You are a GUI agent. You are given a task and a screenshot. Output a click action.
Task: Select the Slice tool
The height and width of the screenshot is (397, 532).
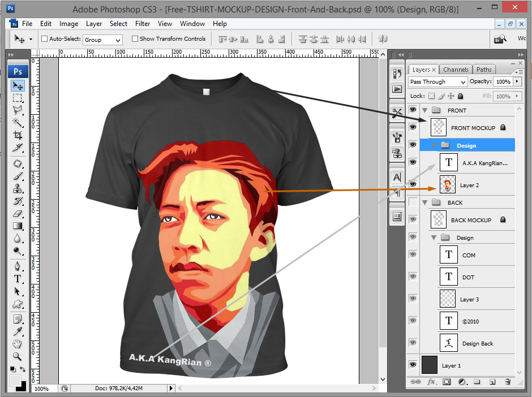click(x=18, y=148)
